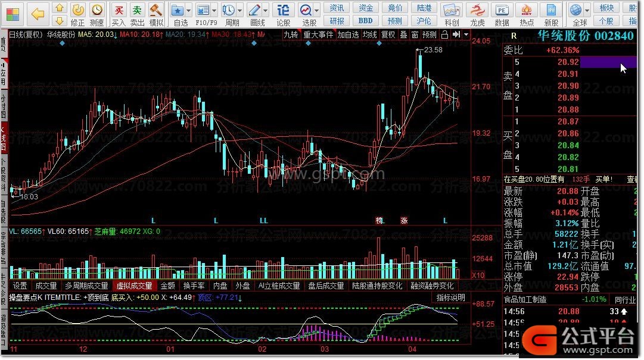Click the 陆港 button
The width and height of the screenshot is (644, 360).
pyautogui.click(x=424, y=8)
